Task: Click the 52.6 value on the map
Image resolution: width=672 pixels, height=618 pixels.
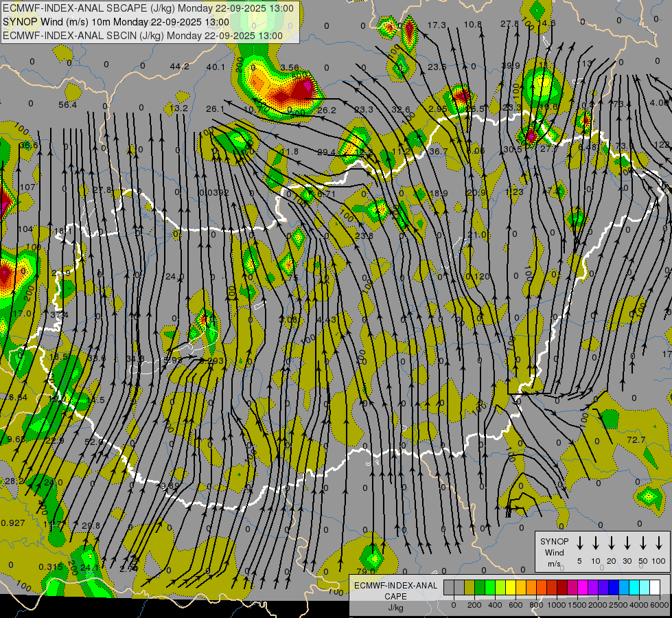Action: [94, 442]
